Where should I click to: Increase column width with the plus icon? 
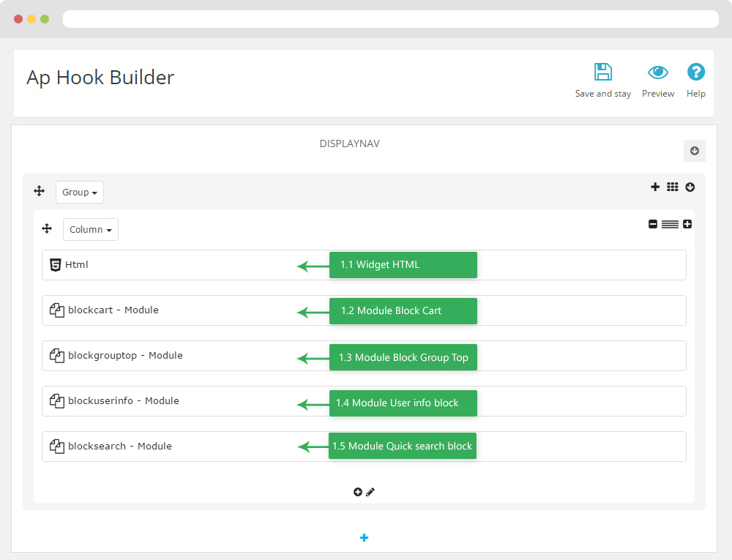(687, 225)
